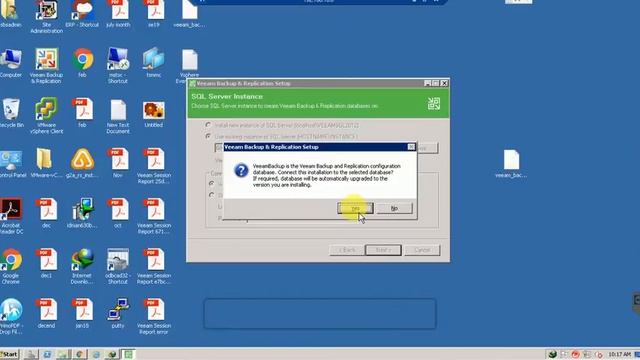Select the 'oct' PDF file
The image size is (640, 360).
118,214
